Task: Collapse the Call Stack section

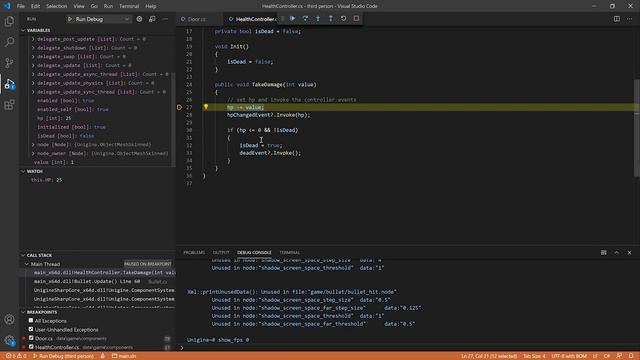Action: coord(23,255)
